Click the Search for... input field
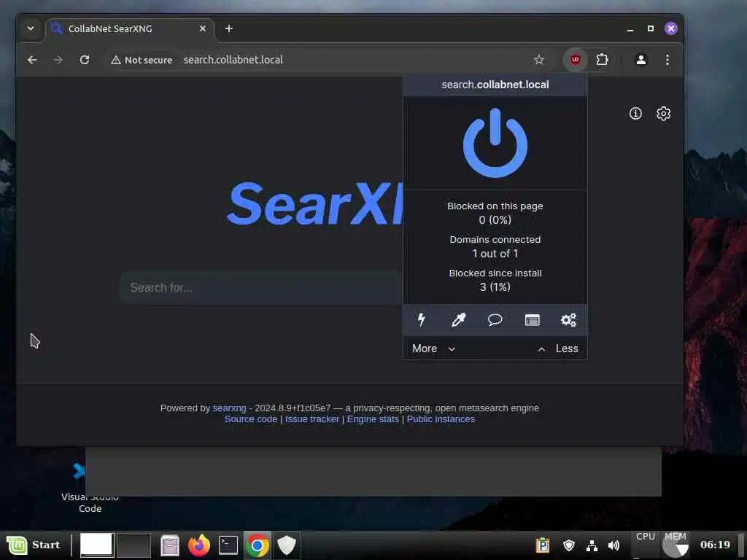 261,287
